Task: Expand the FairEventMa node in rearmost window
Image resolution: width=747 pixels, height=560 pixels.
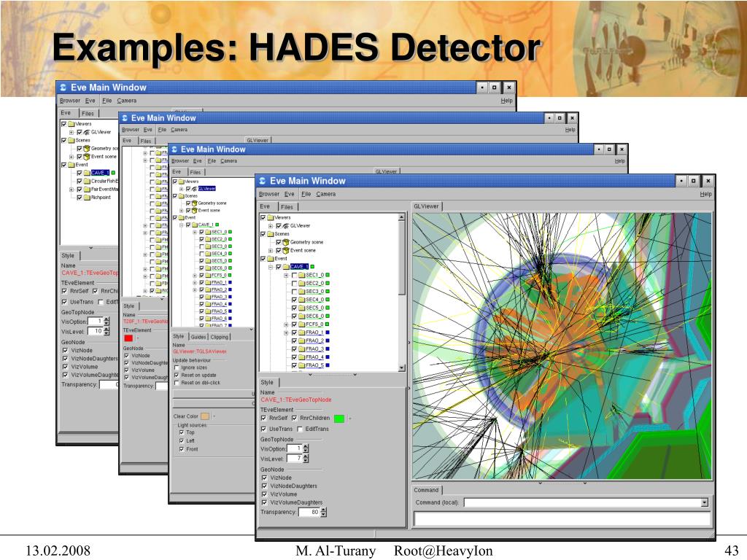Action: 71,190
